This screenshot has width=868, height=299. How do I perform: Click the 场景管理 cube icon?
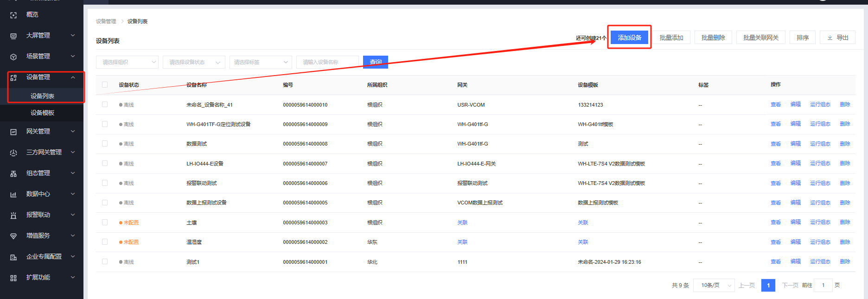coord(13,57)
